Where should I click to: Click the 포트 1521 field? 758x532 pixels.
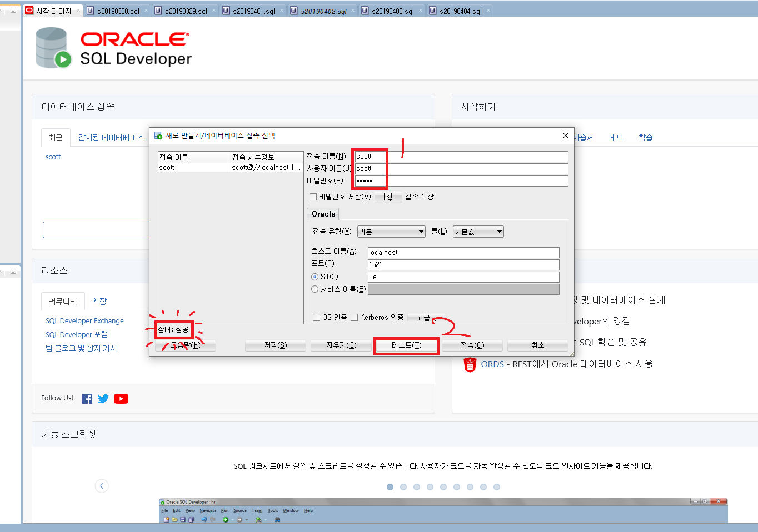point(463,265)
